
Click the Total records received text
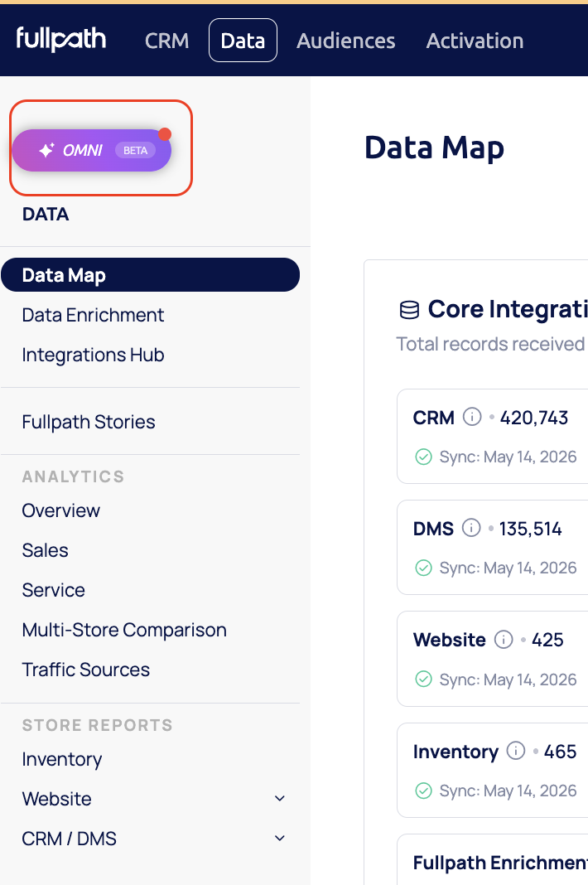pyautogui.click(x=490, y=344)
